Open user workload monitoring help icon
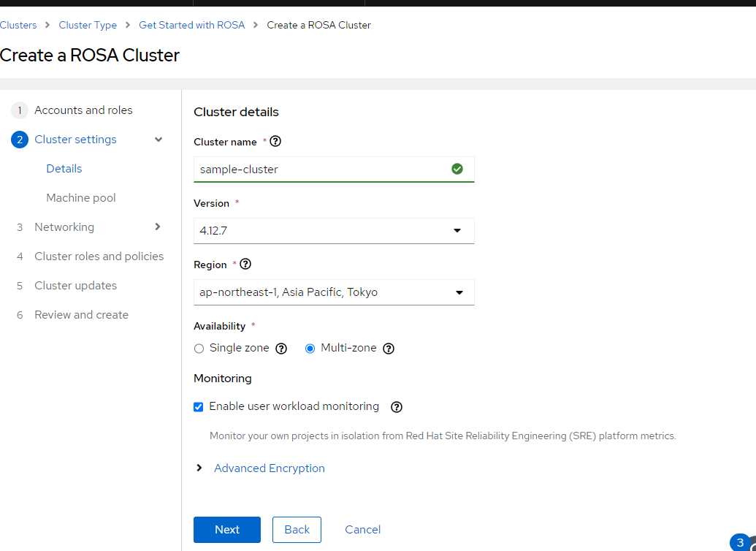Viewport: 756px width, 551px height. click(x=397, y=407)
